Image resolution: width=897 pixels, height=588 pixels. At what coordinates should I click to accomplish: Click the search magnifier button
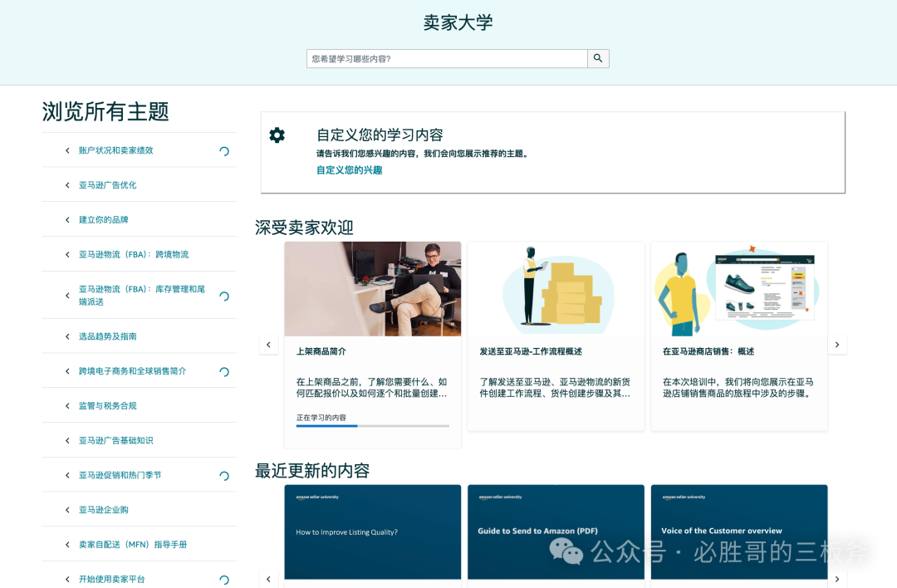coord(598,58)
